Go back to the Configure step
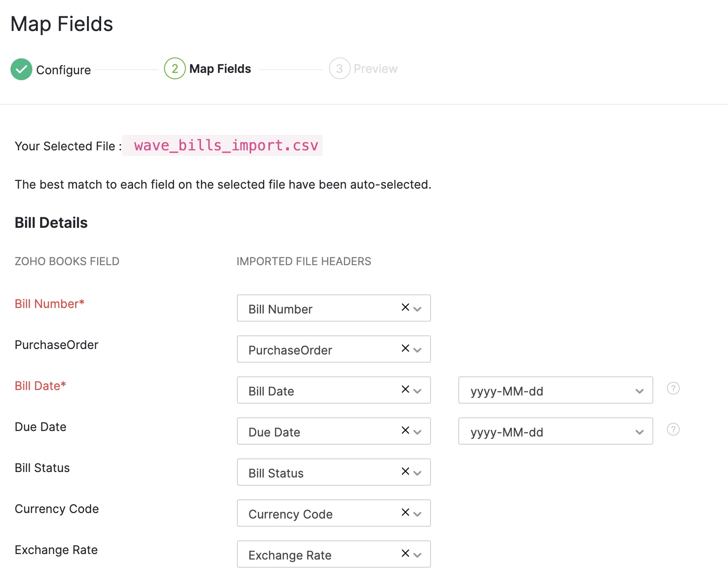The height and width of the screenshot is (575, 728). tap(63, 70)
